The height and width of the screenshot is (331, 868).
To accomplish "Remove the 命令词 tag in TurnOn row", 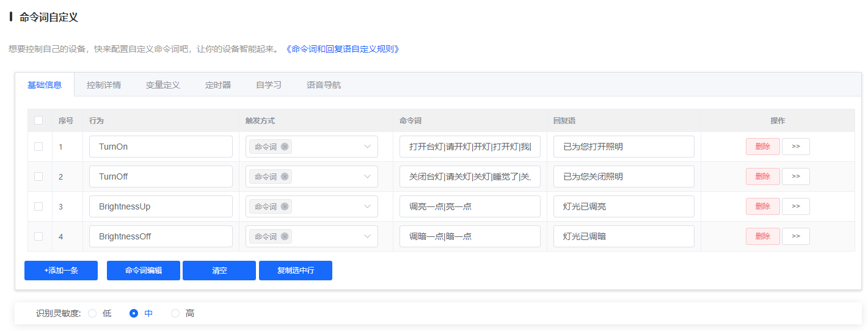I will pyautogui.click(x=285, y=147).
